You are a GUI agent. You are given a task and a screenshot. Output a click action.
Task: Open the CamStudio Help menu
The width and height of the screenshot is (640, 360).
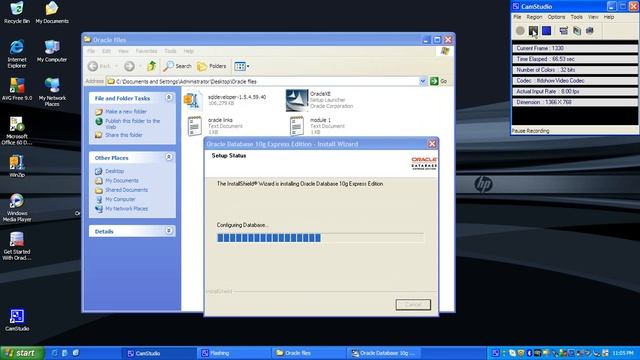[609, 17]
